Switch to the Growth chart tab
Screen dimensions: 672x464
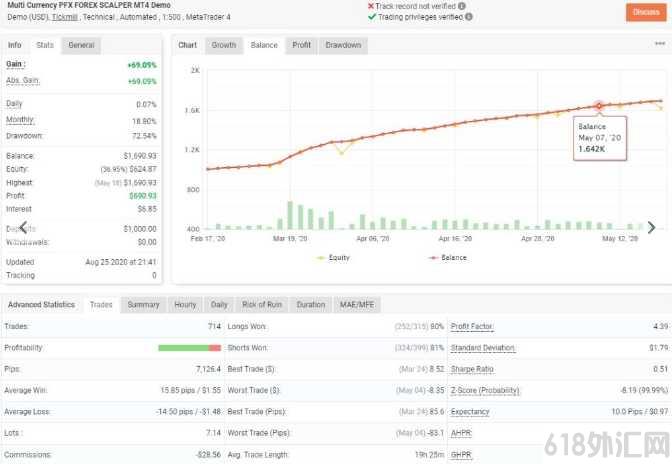tap(224, 45)
